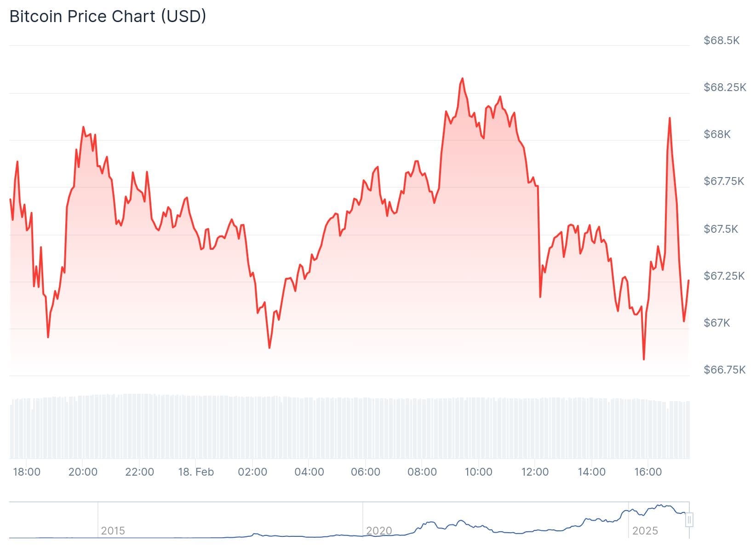Click the $68.5K price axis label
This screenshot has width=756, height=552.
pyautogui.click(x=721, y=40)
